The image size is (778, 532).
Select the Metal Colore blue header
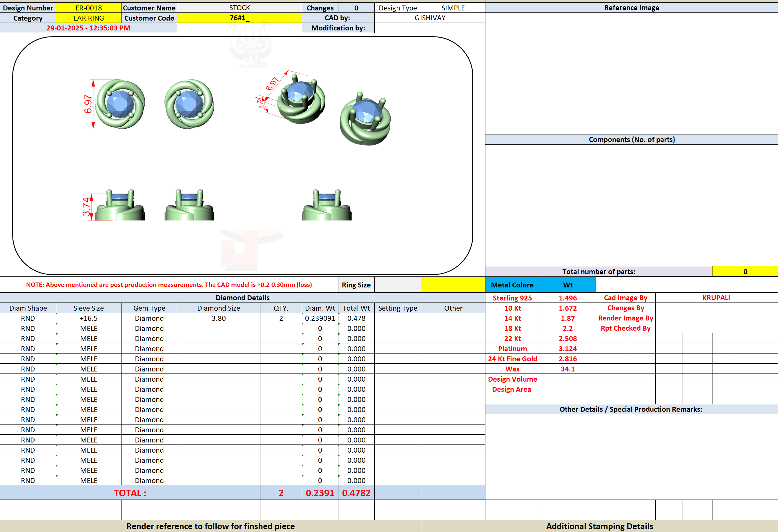(512, 285)
